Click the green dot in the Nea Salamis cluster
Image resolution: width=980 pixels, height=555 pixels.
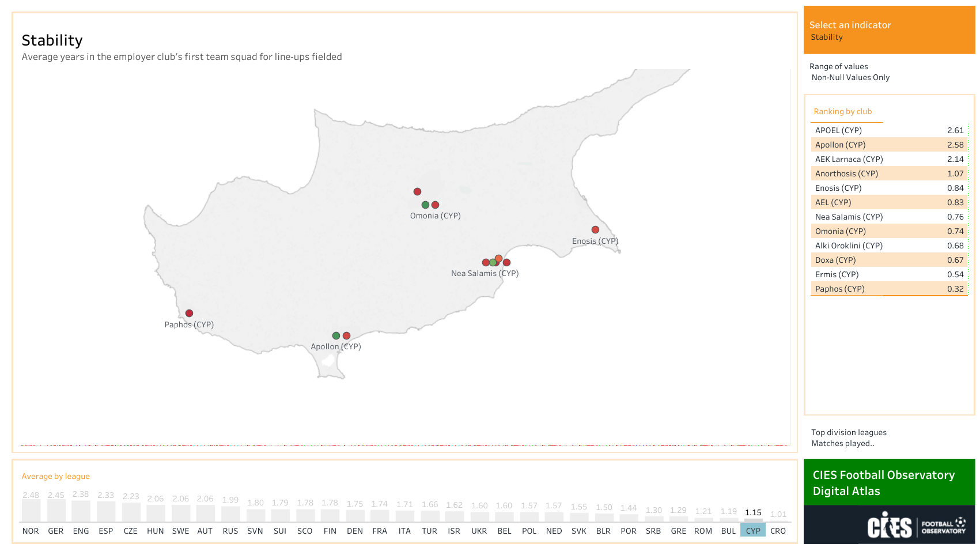pyautogui.click(x=493, y=262)
